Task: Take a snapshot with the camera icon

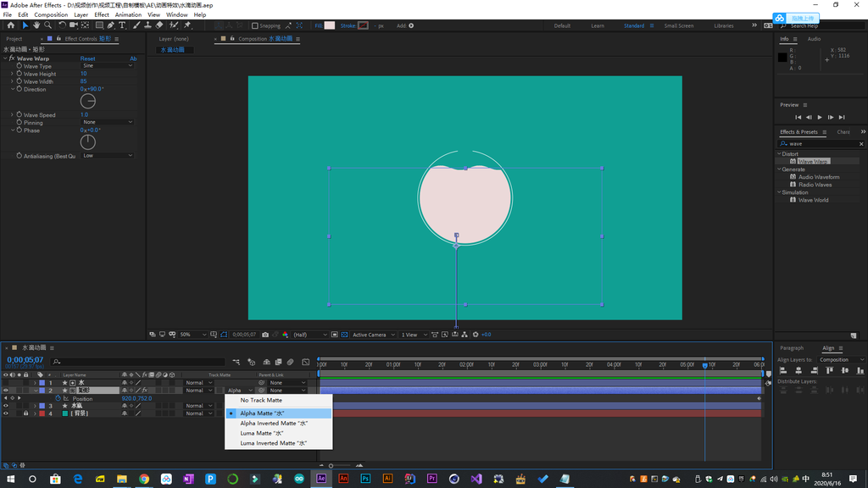Action: pos(265,335)
